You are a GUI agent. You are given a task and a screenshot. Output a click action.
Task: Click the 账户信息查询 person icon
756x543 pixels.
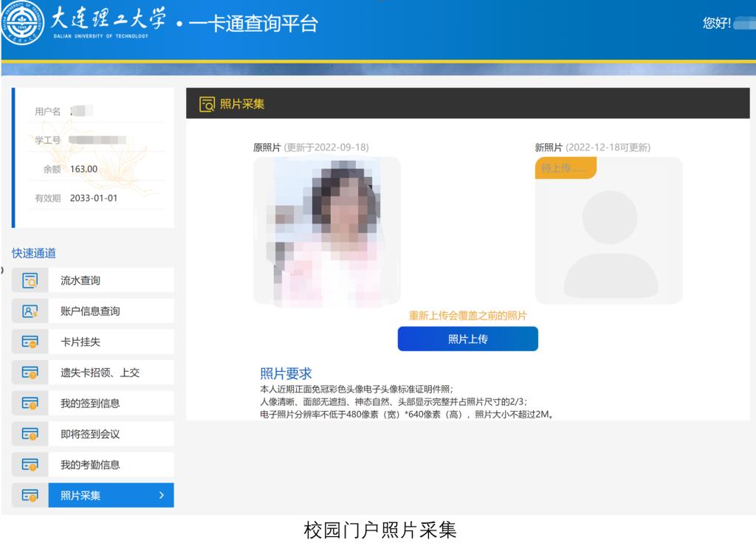pyautogui.click(x=30, y=311)
